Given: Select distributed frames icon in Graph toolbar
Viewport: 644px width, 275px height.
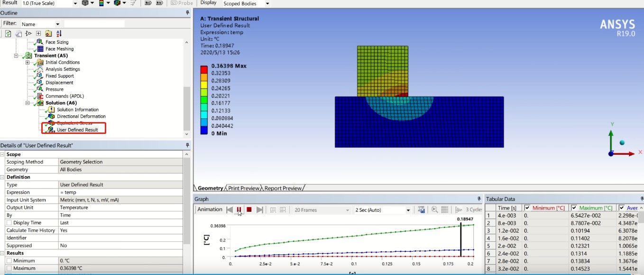Looking at the screenshot, I should [x=273, y=209].
